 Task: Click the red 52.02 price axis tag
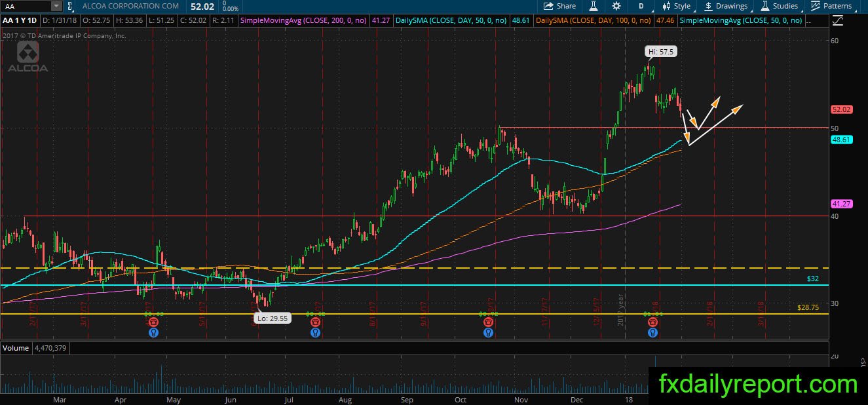click(x=840, y=109)
